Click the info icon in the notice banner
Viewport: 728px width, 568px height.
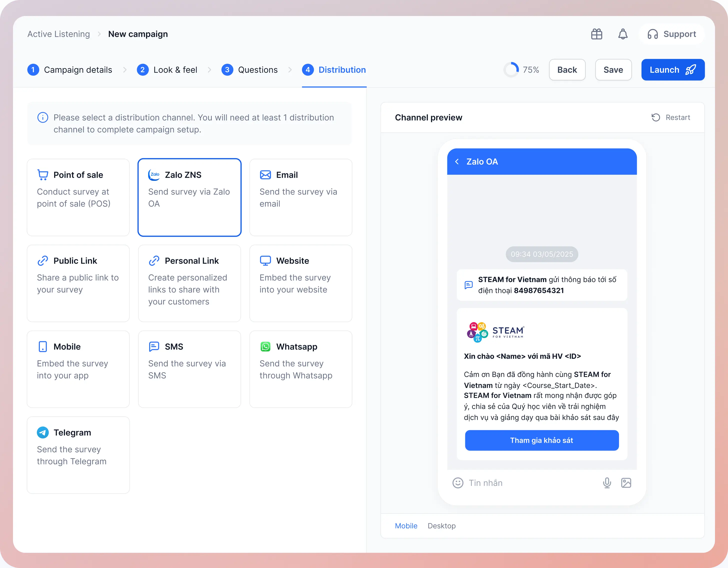click(x=43, y=118)
